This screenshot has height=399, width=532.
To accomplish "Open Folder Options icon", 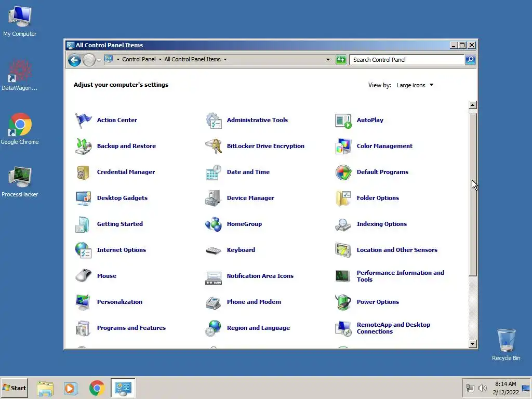I will 343,198.
